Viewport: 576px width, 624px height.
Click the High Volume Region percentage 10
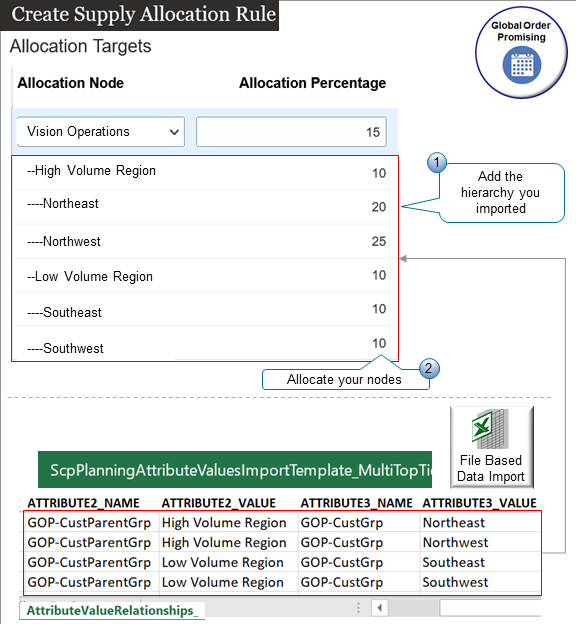[379, 173]
